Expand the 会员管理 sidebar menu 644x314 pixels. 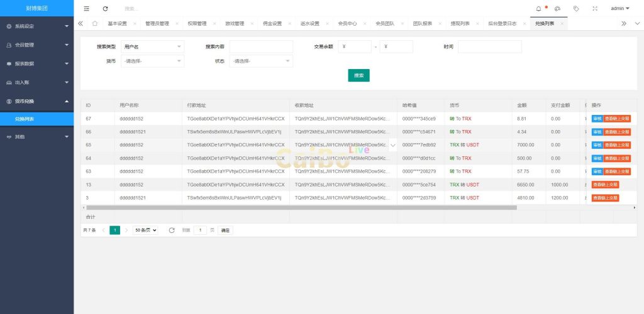click(36, 45)
